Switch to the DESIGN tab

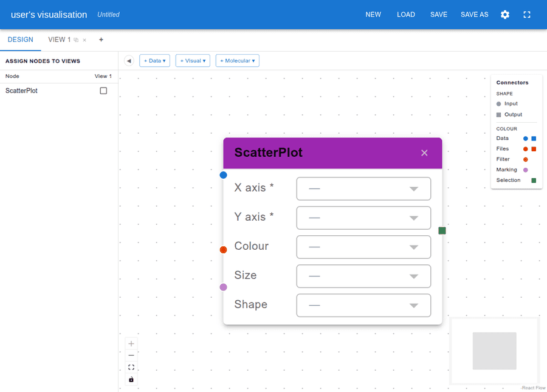click(x=21, y=40)
